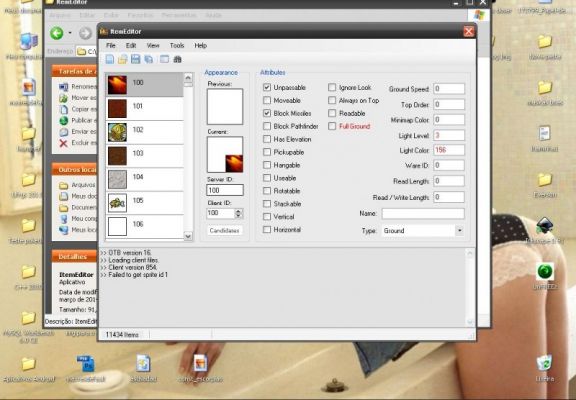576x400 pixels.
Task: Enable the Has Elevation checkbox
Action: [x=267, y=139]
